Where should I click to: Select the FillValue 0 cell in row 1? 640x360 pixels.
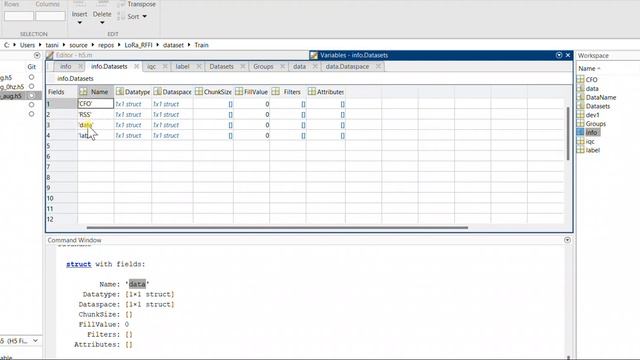tap(251, 104)
